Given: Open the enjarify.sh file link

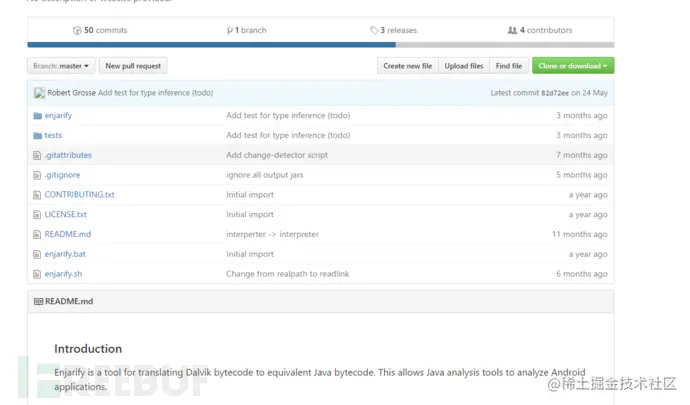Looking at the screenshot, I should pyautogui.click(x=63, y=274).
